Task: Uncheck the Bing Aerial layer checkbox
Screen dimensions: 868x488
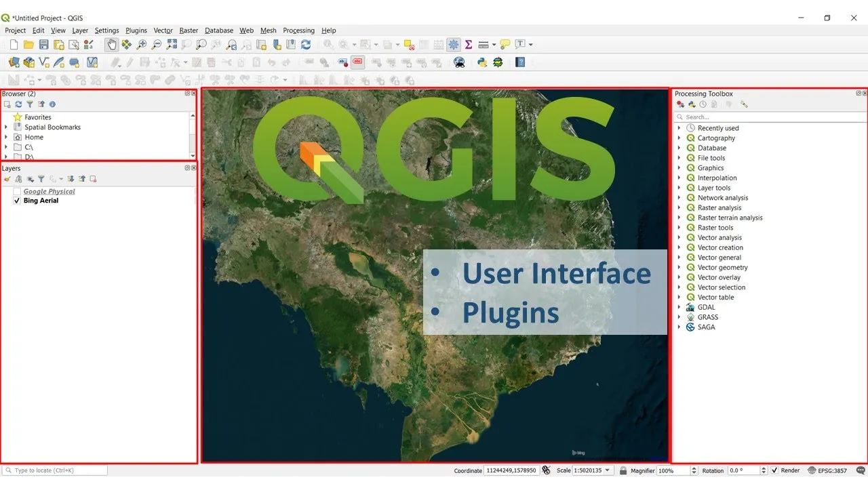Action: (x=17, y=201)
